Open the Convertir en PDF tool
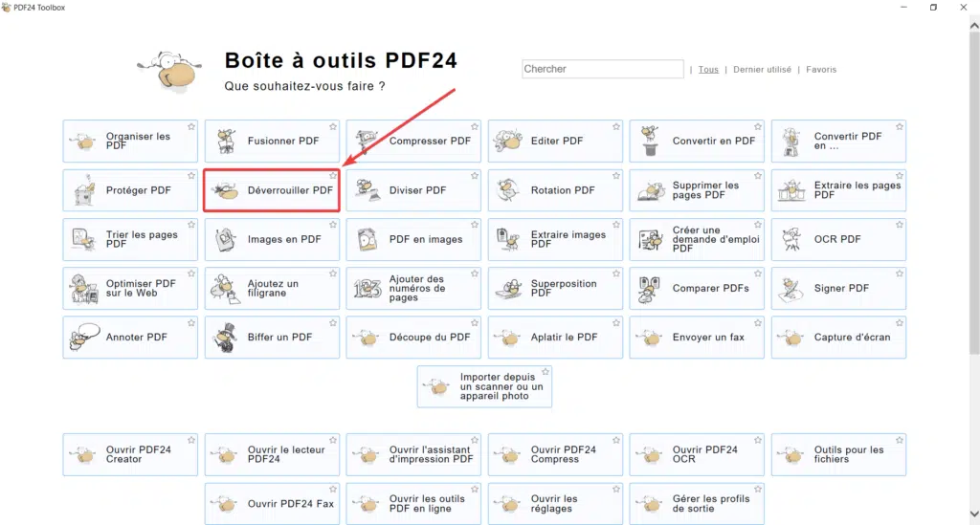This screenshot has width=980, height=525. pos(697,142)
